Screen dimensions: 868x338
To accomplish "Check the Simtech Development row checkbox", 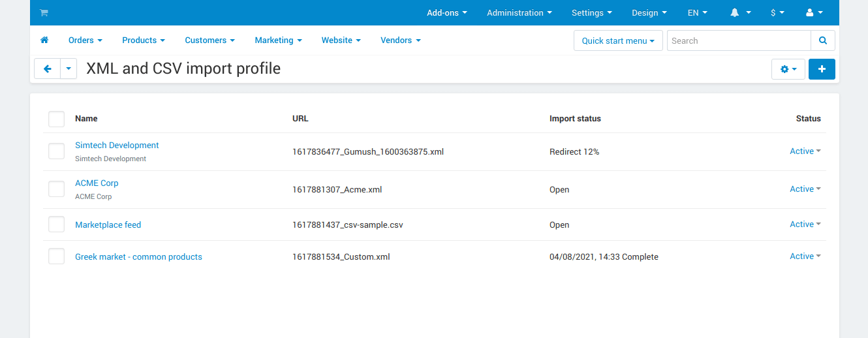I will pos(57,151).
